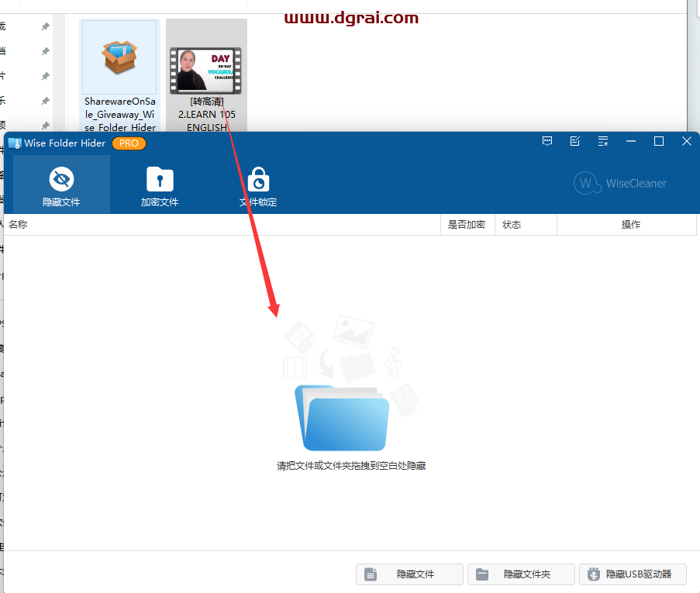Open the feedback chat icon in title bar
Viewport: 700px width, 593px height.
coord(547,142)
